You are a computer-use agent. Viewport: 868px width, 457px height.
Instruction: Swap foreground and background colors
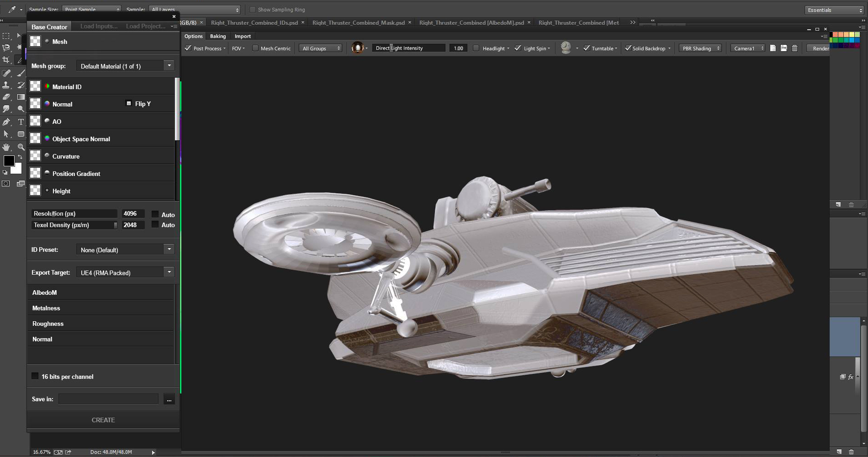click(20, 157)
